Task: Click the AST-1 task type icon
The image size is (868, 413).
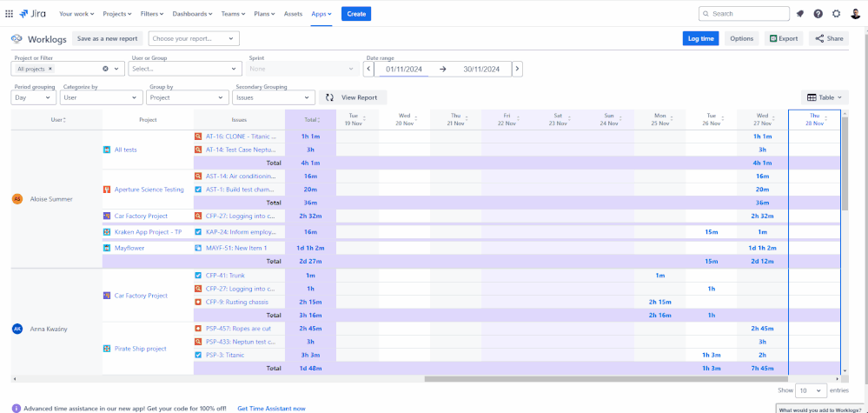Action: click(x=198, y=190)
